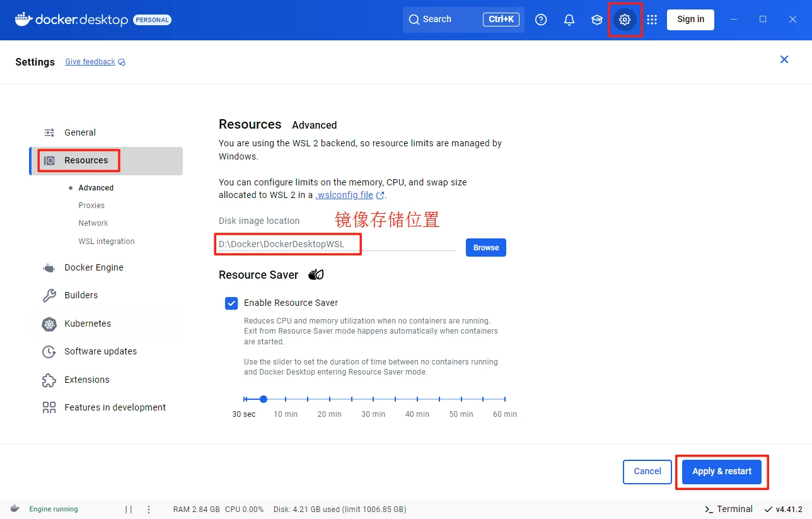812x519 pixels.
Task: Pause the engine with the pause icon
Action: click(129, 510)
